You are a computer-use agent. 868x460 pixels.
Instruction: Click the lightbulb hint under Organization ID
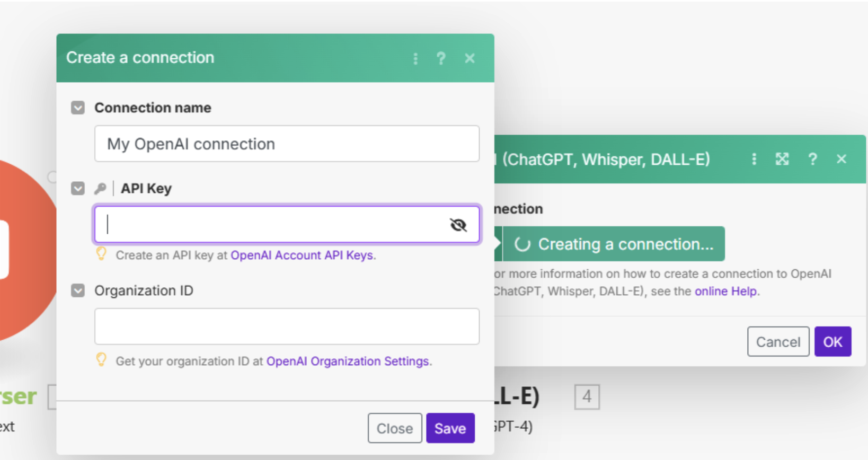pos(101,360)
